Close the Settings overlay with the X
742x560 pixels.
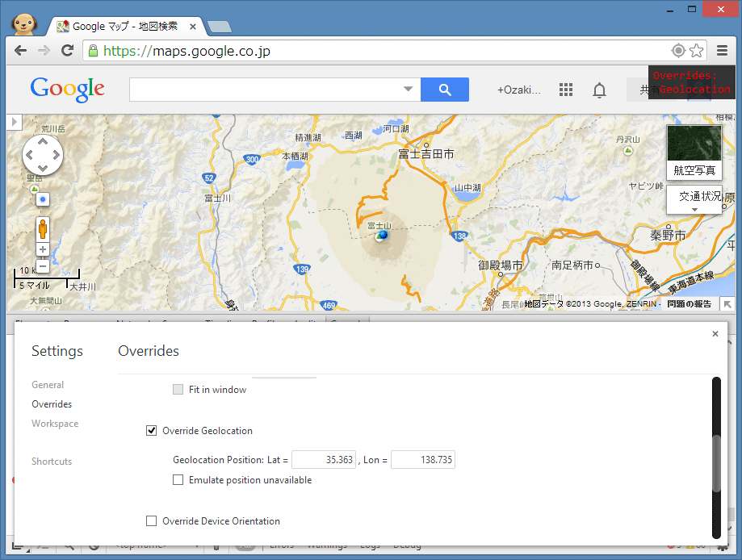click(715, 334)
